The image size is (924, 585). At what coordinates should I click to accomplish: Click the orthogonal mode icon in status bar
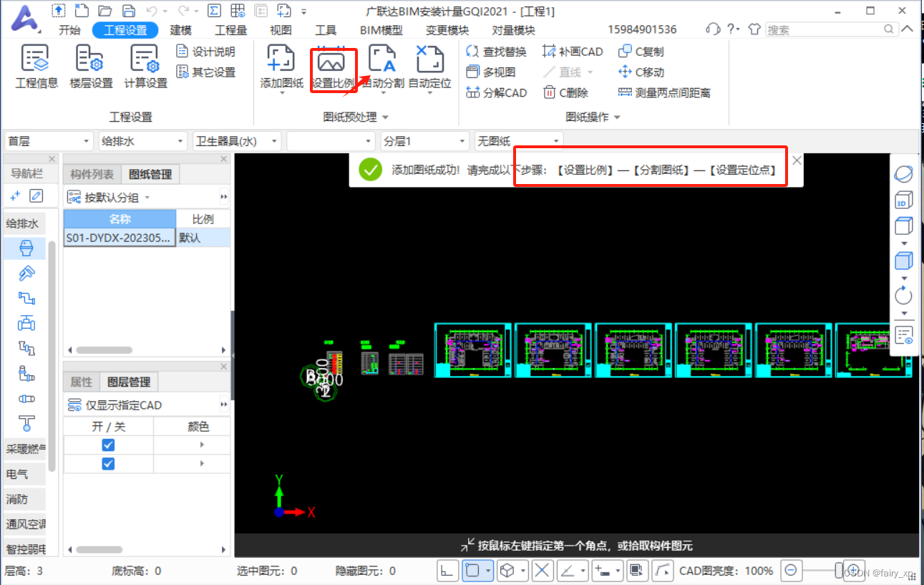[449, 571]
